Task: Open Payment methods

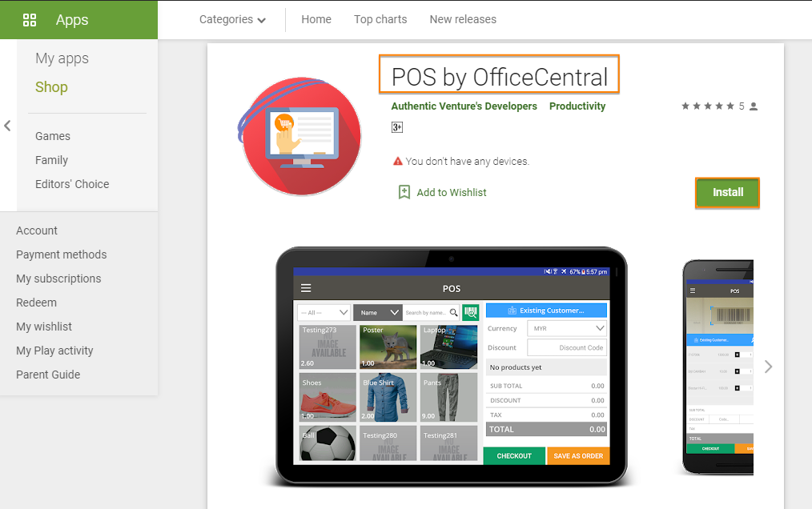Action: pos(61,254)
